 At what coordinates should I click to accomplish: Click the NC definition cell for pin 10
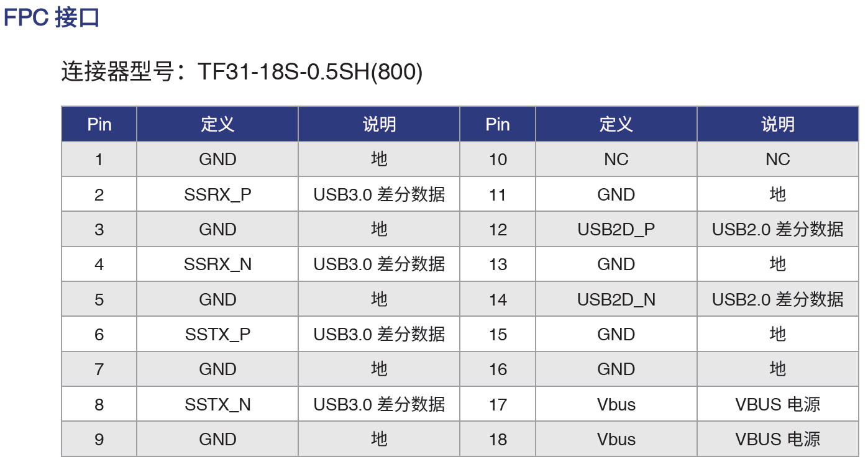616,160
